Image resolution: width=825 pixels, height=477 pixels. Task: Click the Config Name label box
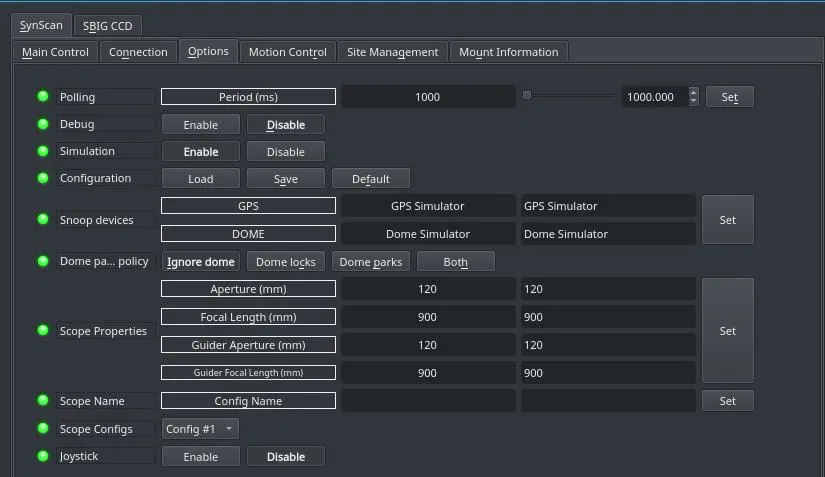(x=248, y=401)
